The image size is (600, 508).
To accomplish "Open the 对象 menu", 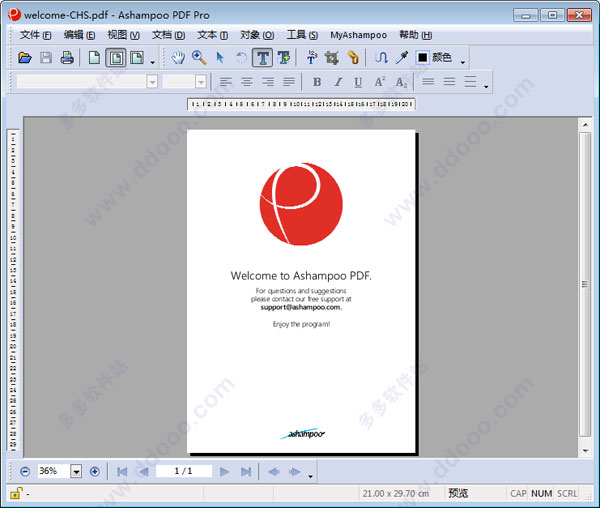I will pyautogui.click(x=257, y=35).
